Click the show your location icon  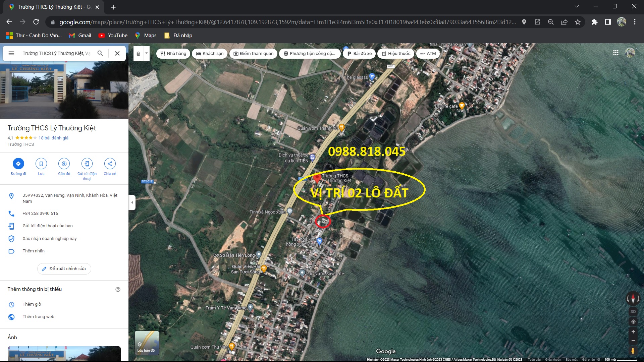click(x=633, y=322)
